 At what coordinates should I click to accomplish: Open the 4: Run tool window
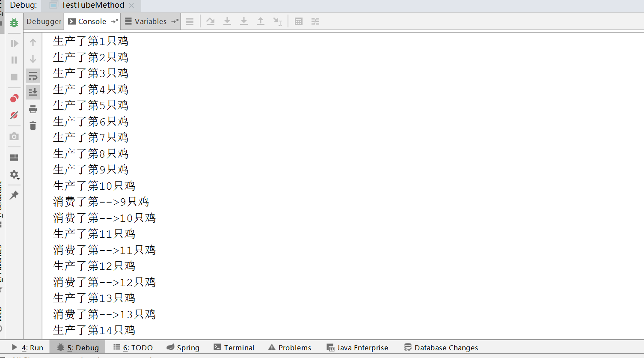point(27,347)
